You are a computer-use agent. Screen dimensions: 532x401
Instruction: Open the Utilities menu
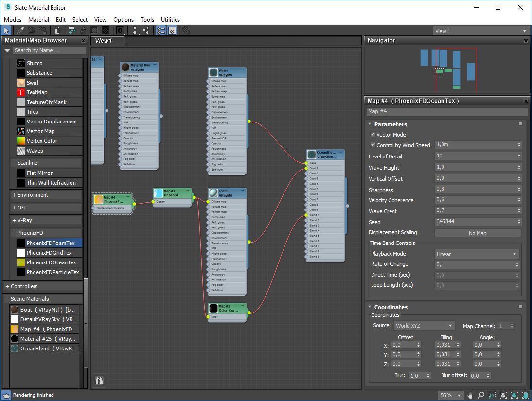(x=170, y=19)
